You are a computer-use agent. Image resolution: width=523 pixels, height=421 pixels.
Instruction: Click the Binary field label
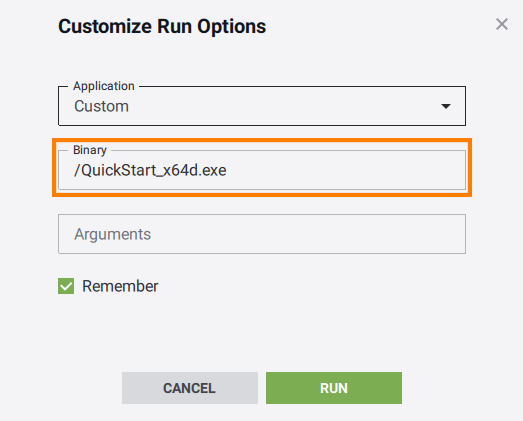[90, 150]
